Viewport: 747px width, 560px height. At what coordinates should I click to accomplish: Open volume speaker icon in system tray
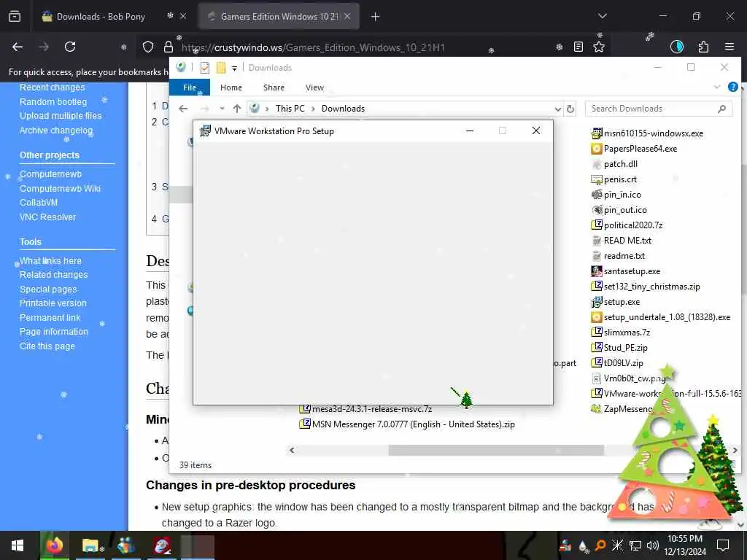653,545
